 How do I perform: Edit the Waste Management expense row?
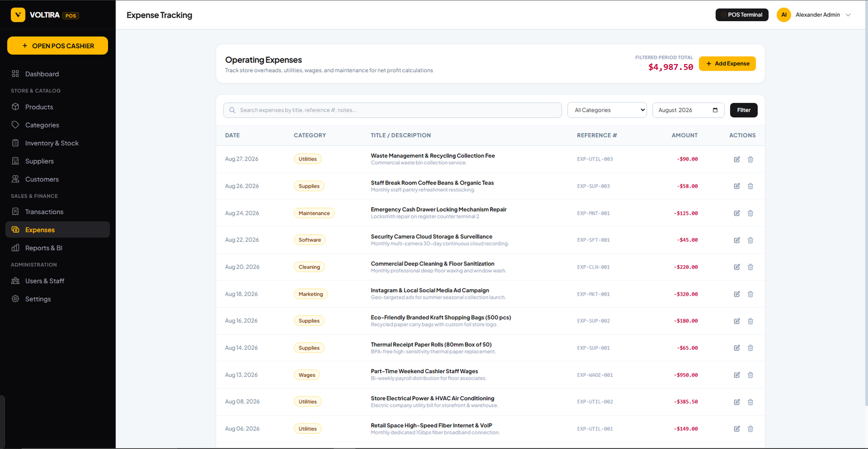click(x=737, y=159)
